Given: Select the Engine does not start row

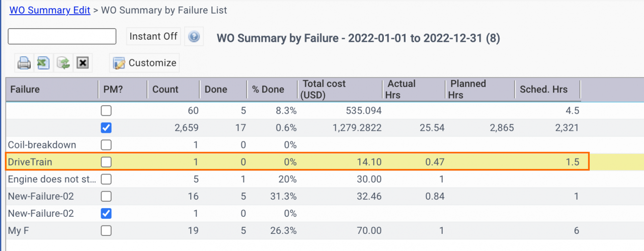Looking at the screenshot, I should click(322, 179).
